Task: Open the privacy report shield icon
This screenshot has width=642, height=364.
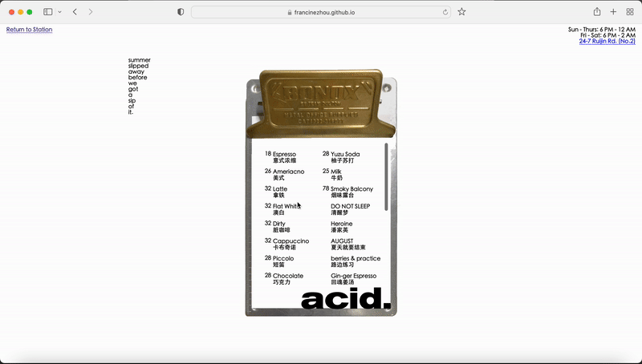Action: click(x=181, y=12)
